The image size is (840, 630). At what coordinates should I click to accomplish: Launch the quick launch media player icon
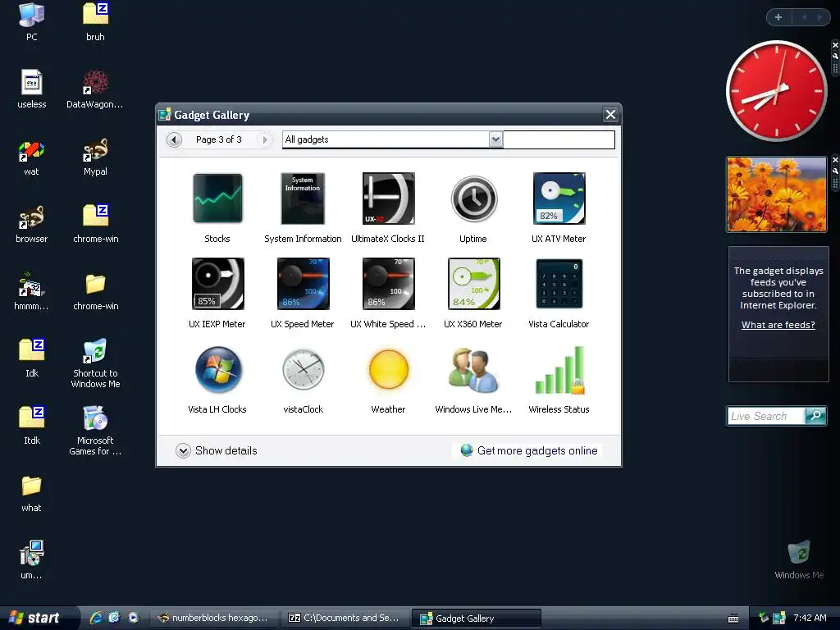point(134,618)
